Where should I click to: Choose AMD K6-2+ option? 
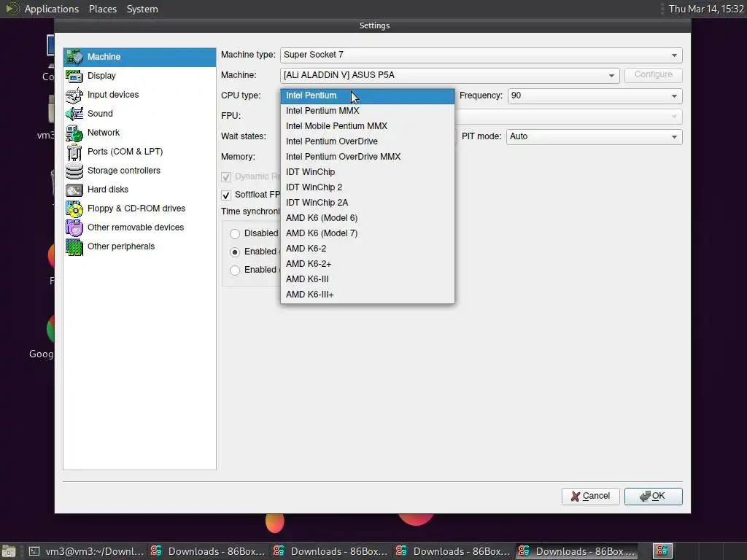(x=368, y=264)
